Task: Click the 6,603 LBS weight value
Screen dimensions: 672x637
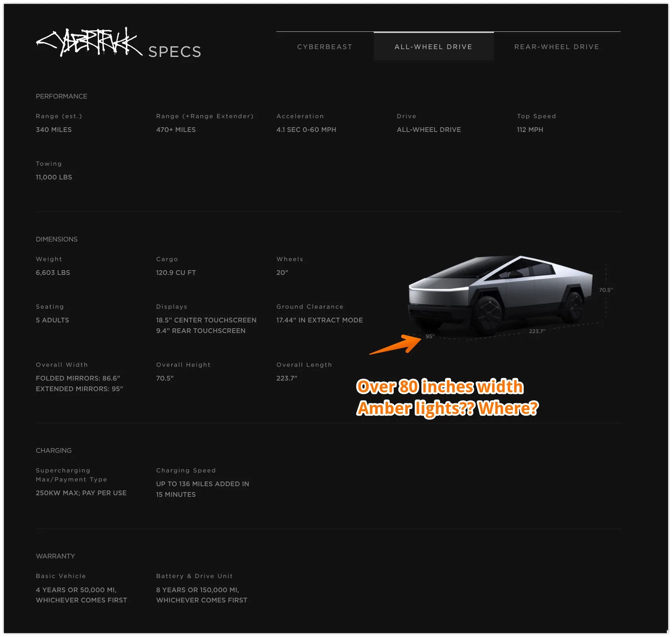Action: (x=53, y=273)
